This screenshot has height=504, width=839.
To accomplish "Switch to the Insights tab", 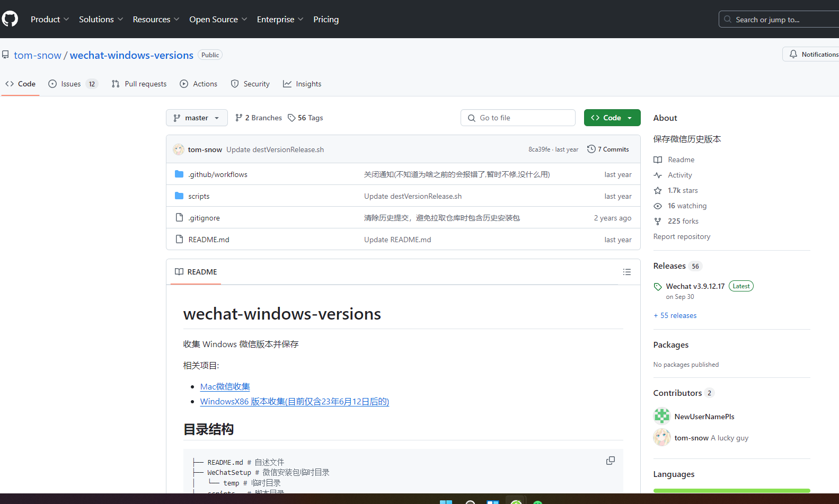I will pos(302,84).
